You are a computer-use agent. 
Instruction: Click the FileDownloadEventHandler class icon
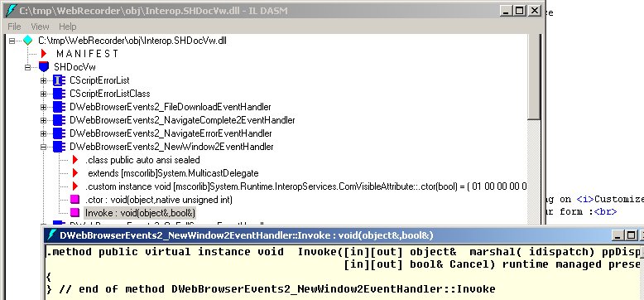(x=59, y=107)
